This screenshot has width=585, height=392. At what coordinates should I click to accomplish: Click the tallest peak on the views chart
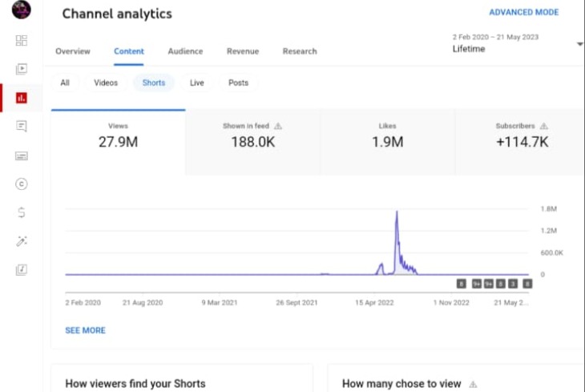[397, 212]
